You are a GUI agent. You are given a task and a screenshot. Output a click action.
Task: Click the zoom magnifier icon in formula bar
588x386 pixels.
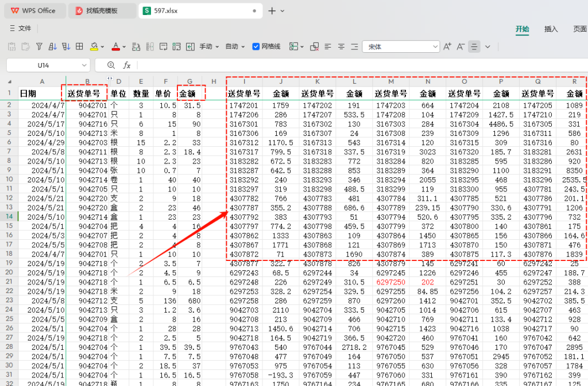tap(111, 65)
